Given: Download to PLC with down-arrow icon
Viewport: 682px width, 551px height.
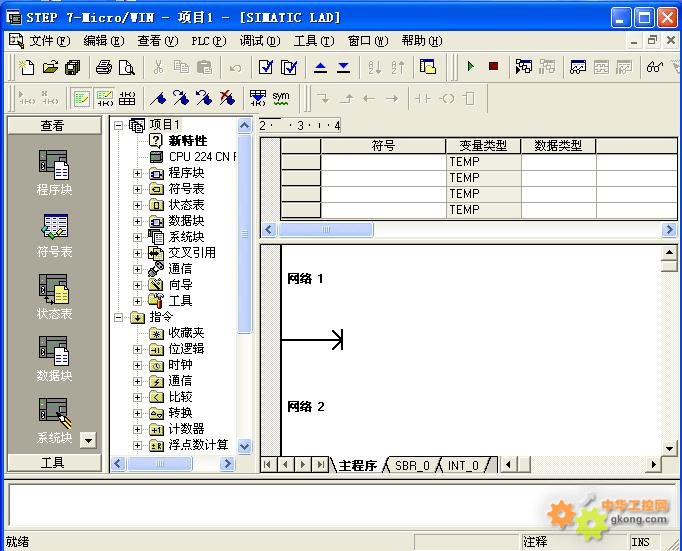Looking at the screenshot, I should point(344,67).
